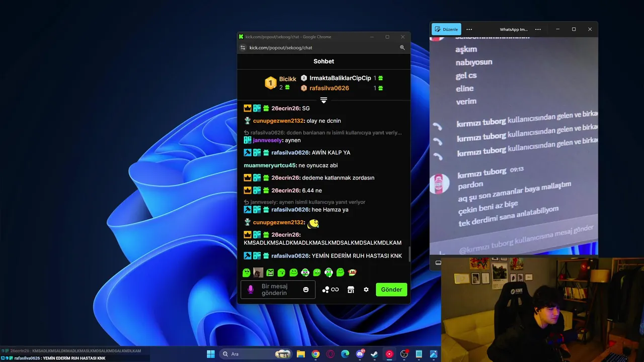The height and width of the screenshot is (362, 644).
Task: Open dots menu next to WhatsApp Im... title
Action: (x=538, y=29)
